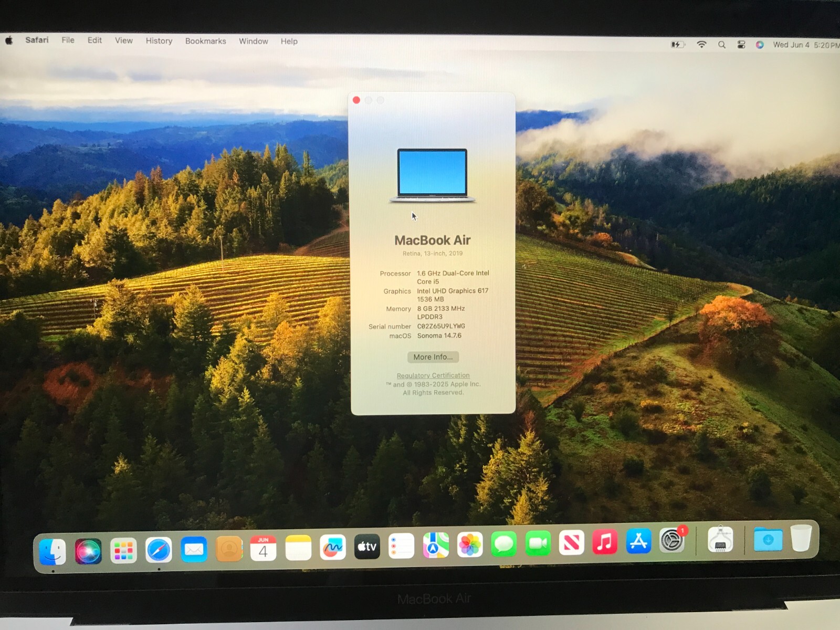The height and width of the screenshot is (630, 840).
Task: Open Calendar showing JUN 4
Action: click(263, 548)
